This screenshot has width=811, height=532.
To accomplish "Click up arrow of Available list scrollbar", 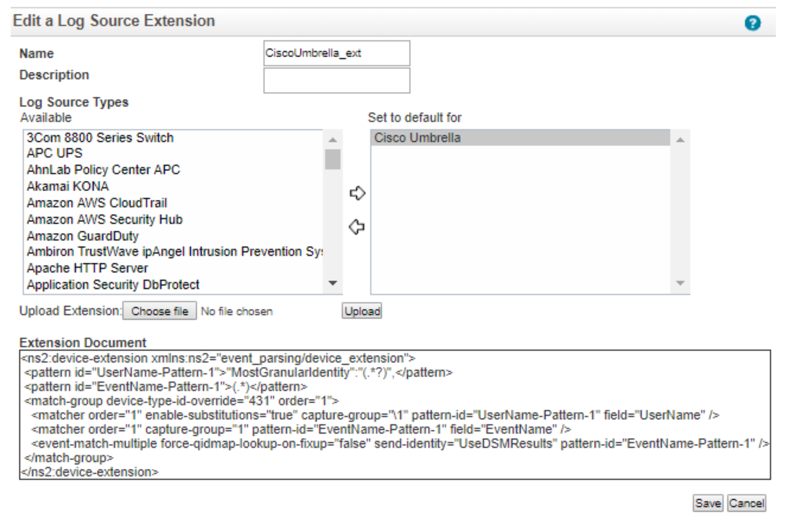I will [x=333, y=140].
